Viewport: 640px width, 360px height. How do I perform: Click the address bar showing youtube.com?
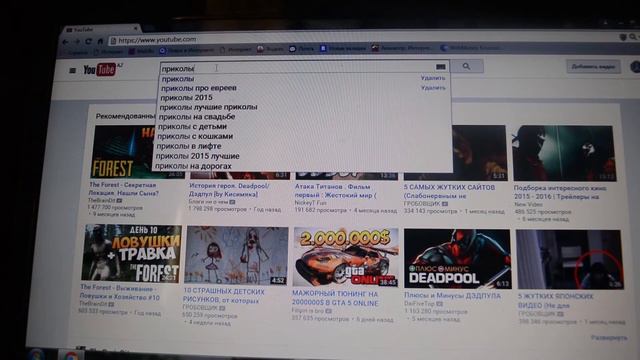[x=359, y=40]
